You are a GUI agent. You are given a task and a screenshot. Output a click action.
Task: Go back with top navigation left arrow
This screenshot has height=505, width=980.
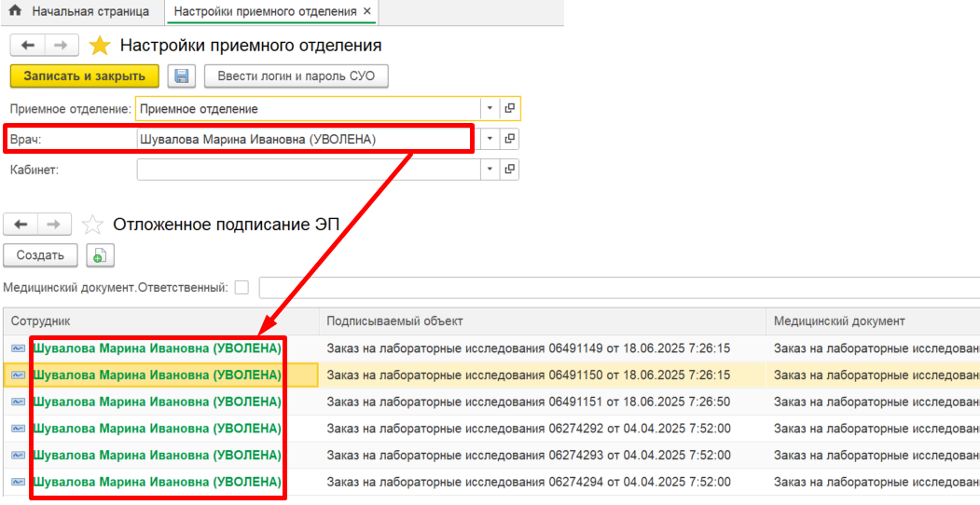(x=27, y=45)
